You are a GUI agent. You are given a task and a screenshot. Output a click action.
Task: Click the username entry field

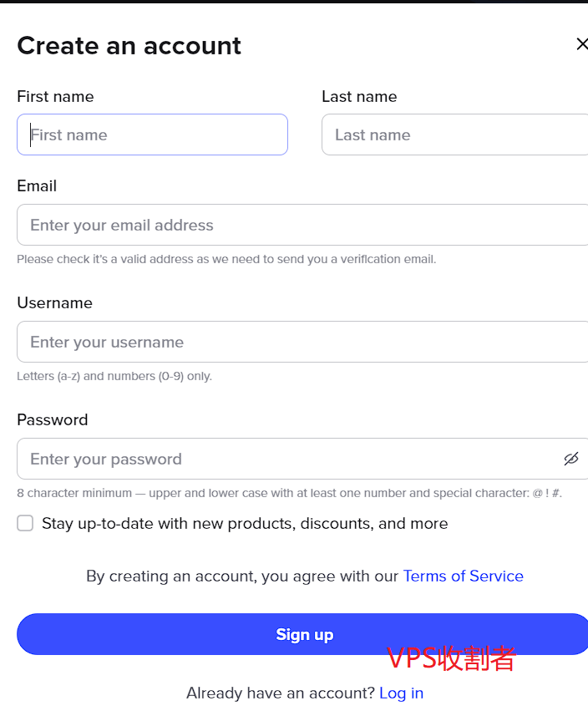coord(302,342)
